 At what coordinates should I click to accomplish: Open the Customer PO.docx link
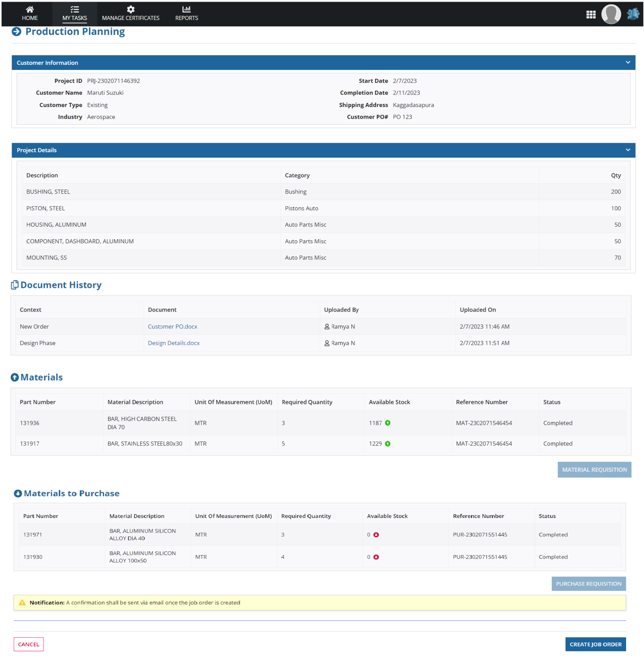click(172, 327)
